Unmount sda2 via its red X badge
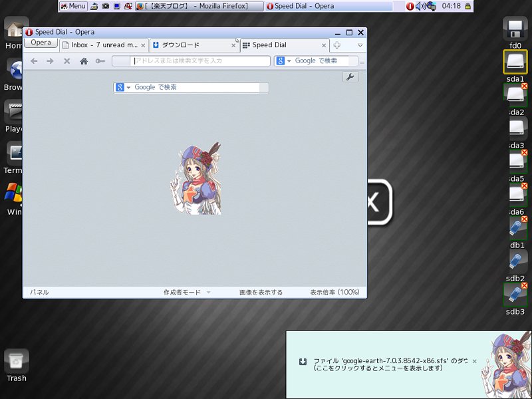532x399 pixels. click(x=524, y=86)
